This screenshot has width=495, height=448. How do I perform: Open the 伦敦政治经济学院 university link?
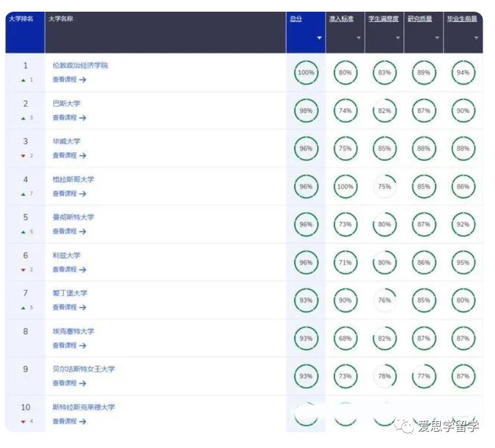click(80, 65)
